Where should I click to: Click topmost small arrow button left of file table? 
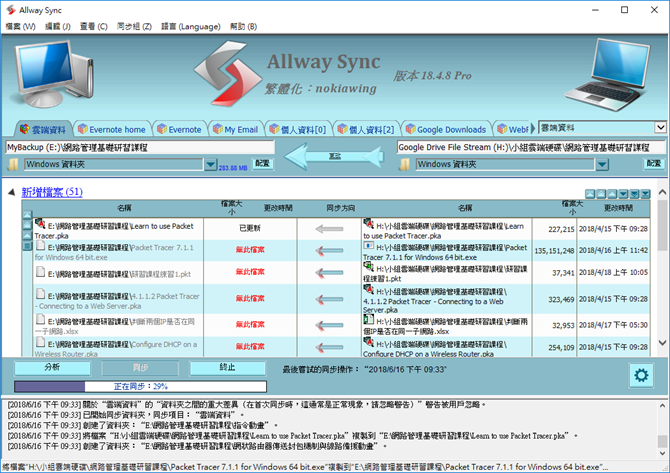click(x=27, y=215)
